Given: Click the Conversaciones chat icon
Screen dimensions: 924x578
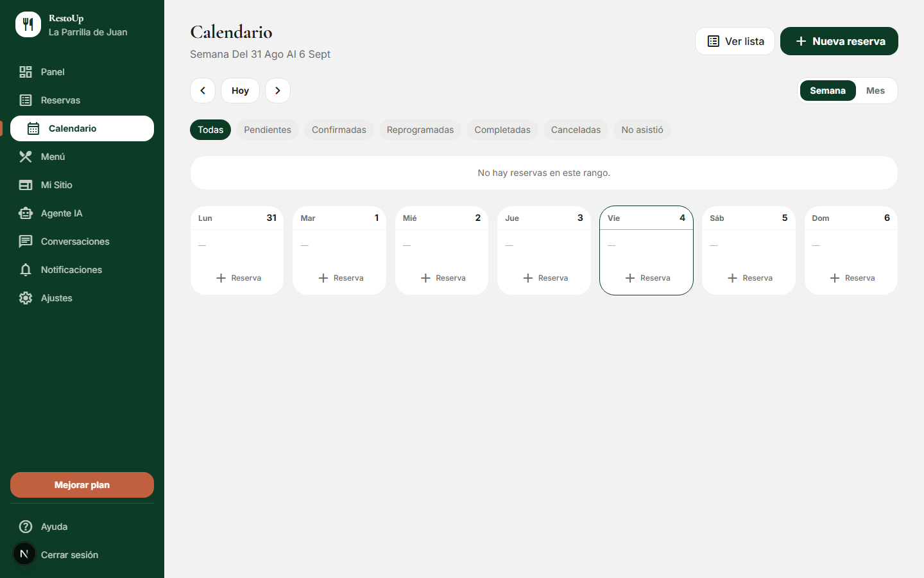Looking at the screenshot, I should click(26, 241).
